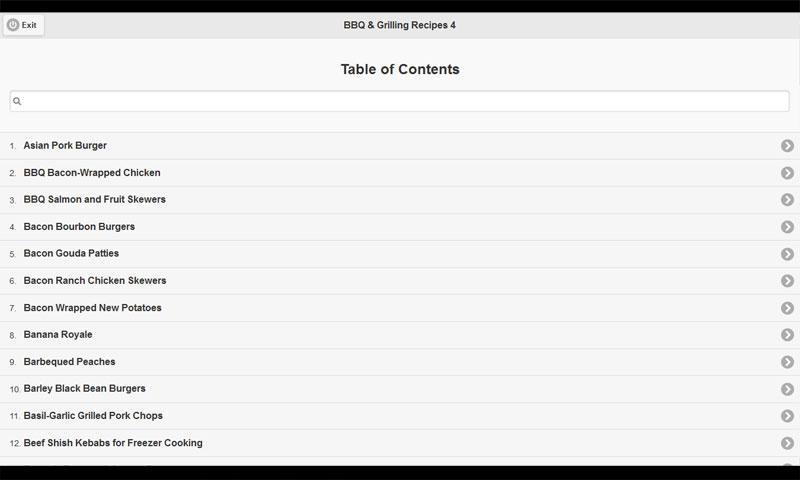Focus the recipe search field
The width and height of the screenshot is (800, 480).
400,101
